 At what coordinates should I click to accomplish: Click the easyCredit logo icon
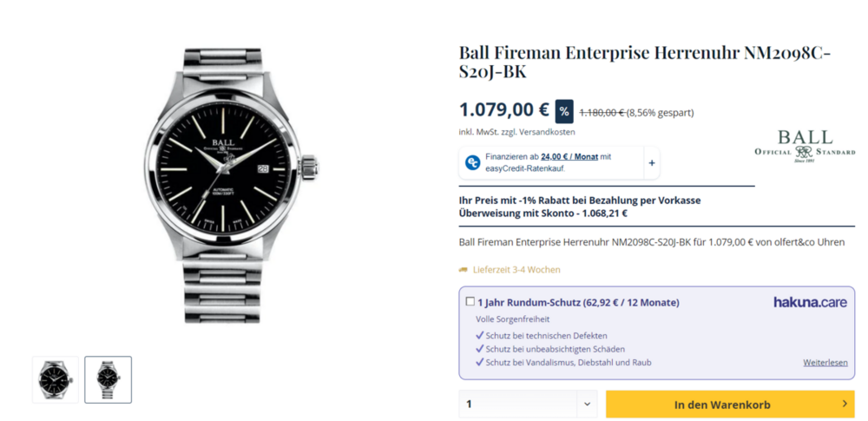(x=473, y=162)
